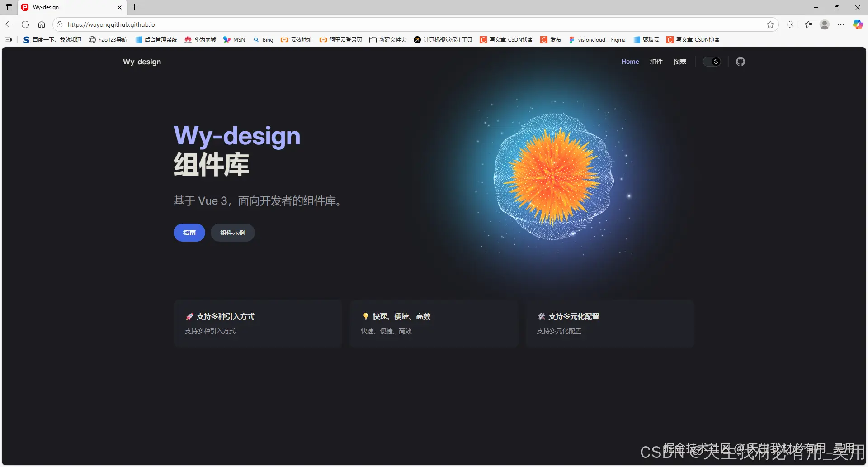The image size is (868, 467).
Task: View site information lock icon
Action: (x=60, y=24)
